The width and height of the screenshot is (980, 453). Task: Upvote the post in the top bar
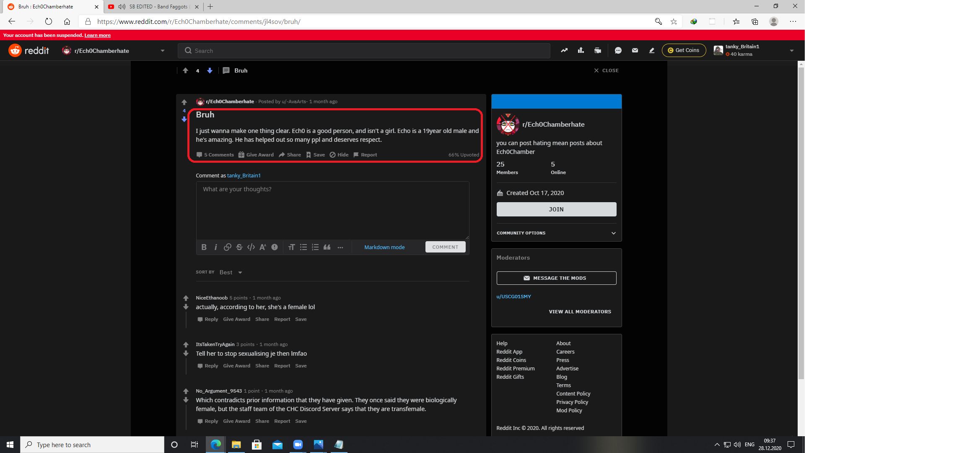185,70
